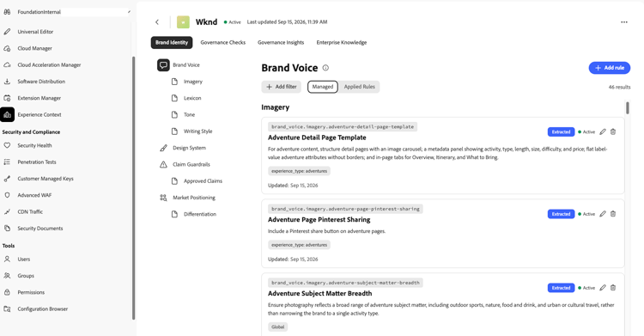
Task: Open Configuration Browser
Action: click(42, 309)
